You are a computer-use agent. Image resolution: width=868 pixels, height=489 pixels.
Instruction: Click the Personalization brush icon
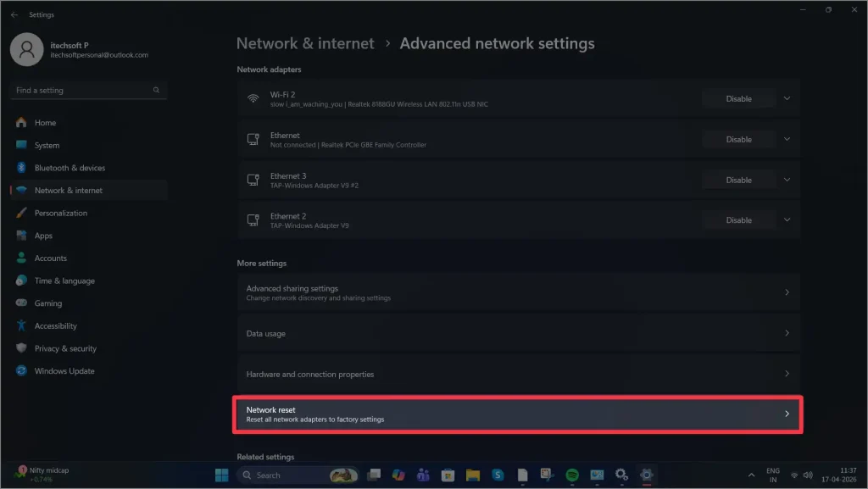[21, 213]
